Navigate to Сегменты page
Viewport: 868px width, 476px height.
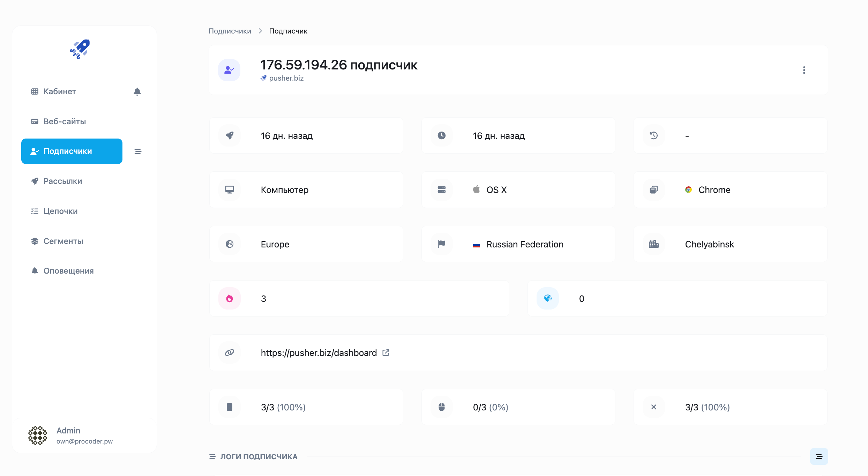pyautogui.click(x=63, y=241)
